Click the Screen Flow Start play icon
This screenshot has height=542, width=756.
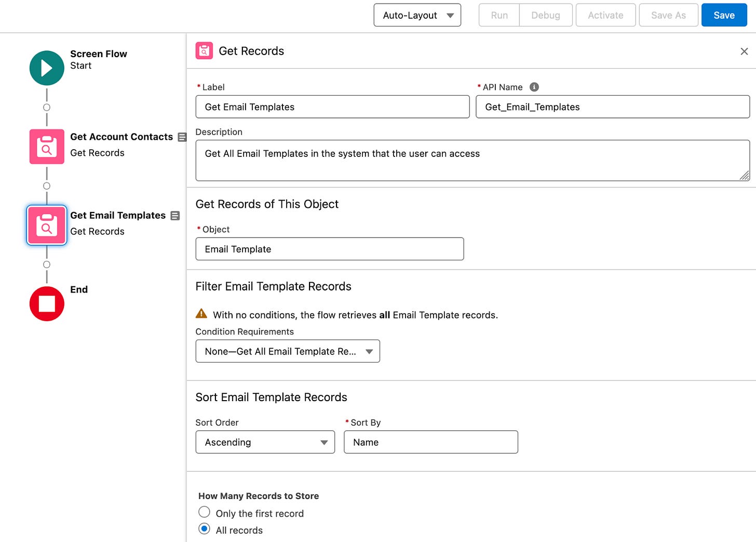47,68
